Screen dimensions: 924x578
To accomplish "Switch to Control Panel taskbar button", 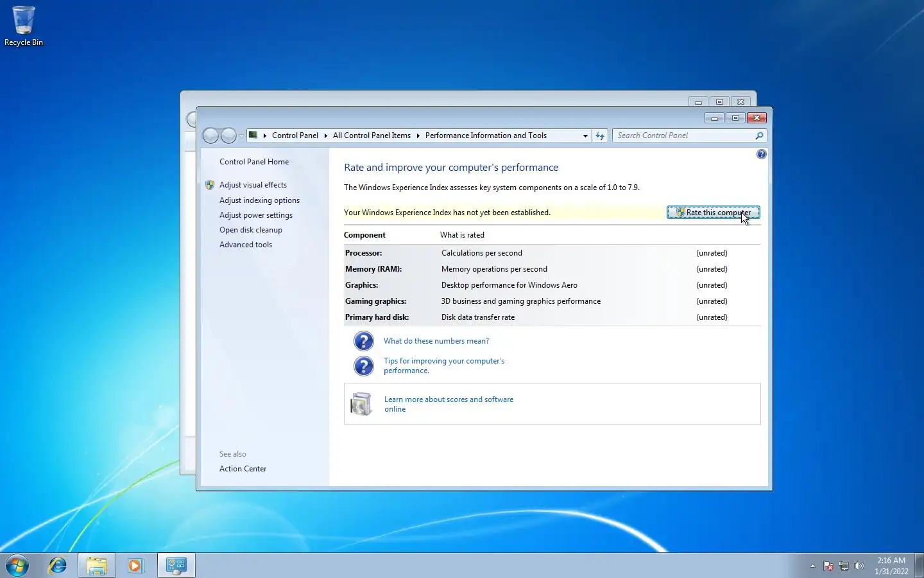I will [176, 565].
